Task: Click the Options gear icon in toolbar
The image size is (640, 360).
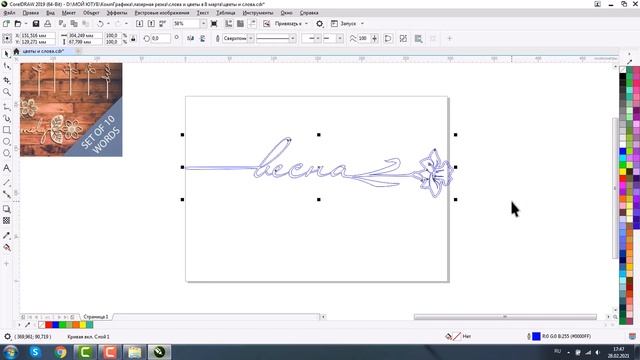Action: pos(320,24)
